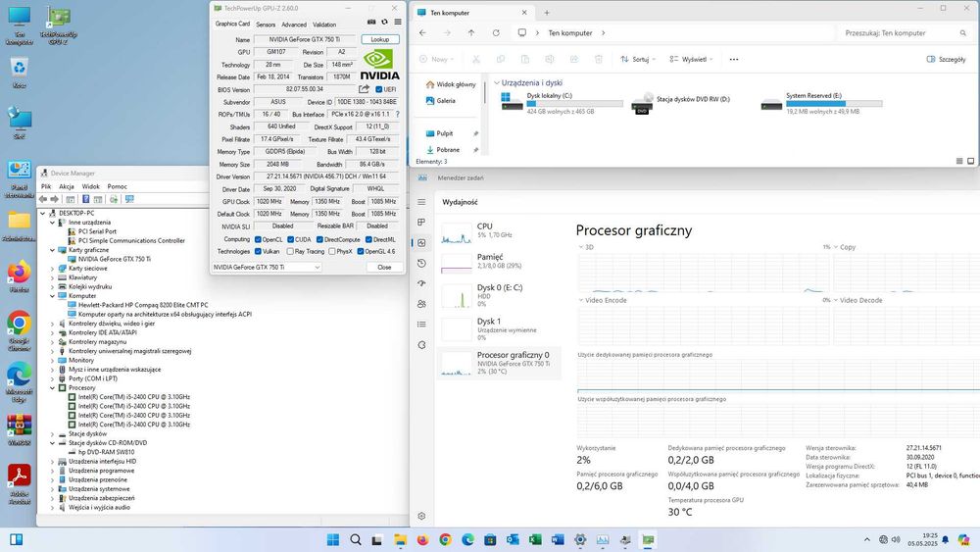Open the GPU selection dropdown in GPU-Z
The image size is (980, 552).
[x=267, y=267]
